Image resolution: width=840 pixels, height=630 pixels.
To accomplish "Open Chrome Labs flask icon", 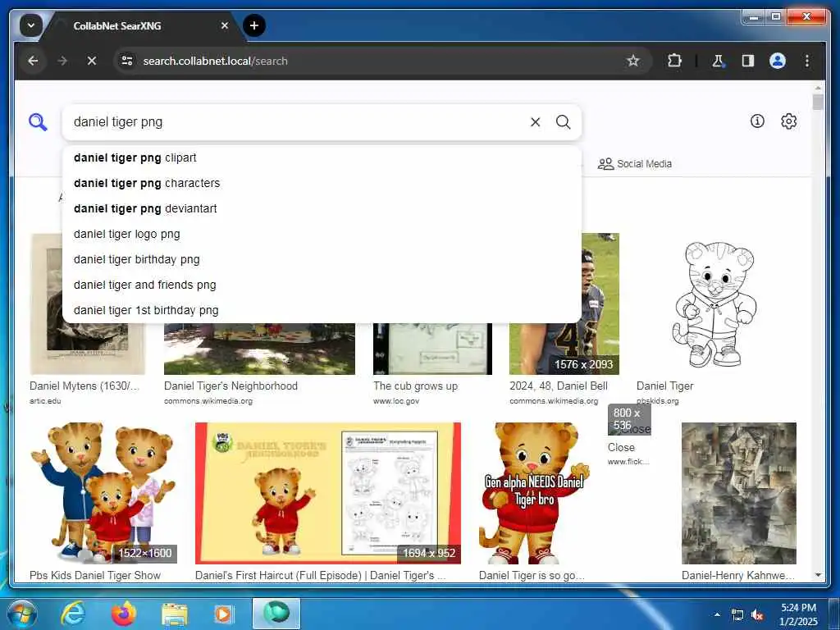I will [718, 61].
